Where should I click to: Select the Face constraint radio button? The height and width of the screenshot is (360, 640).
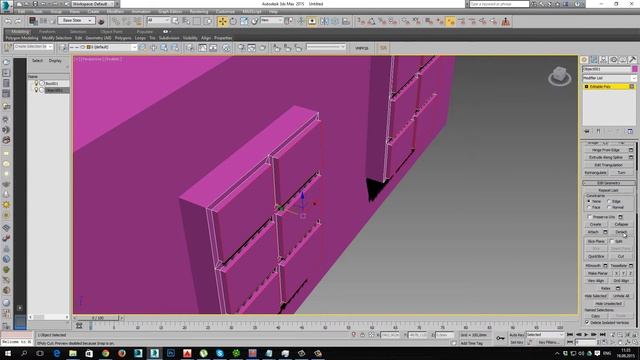(x=589, y=207)
